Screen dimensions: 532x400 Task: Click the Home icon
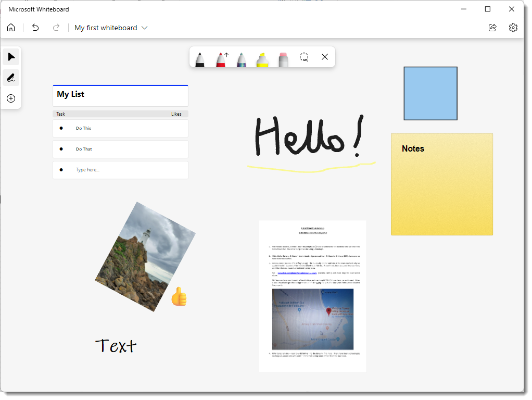click(11, 27)
